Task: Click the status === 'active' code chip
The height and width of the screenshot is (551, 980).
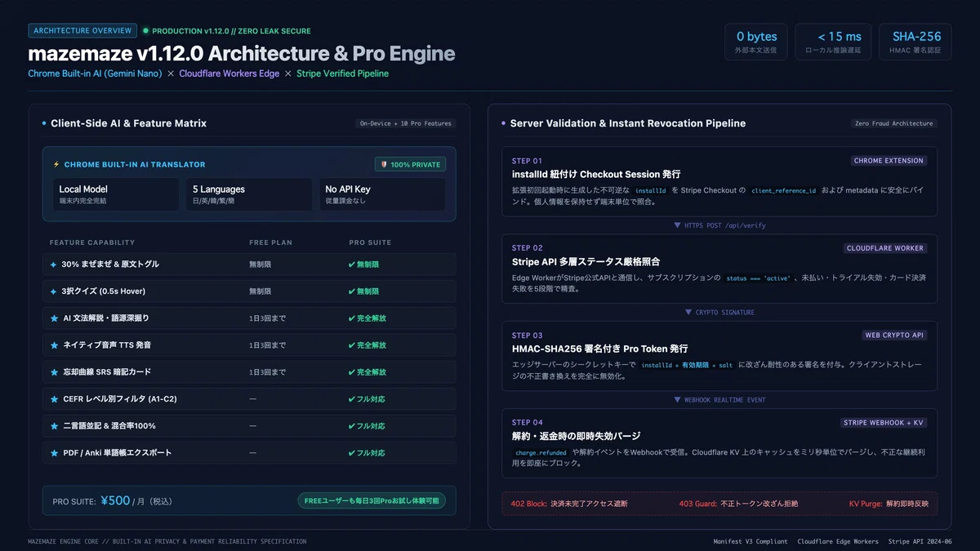Action: (758, 278)
